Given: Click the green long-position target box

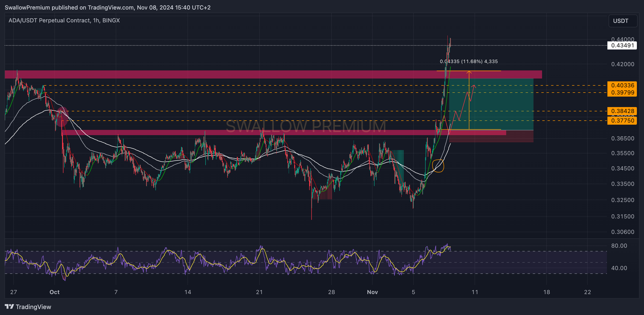Looking at the screenshot, I should pyautogui.click(x=491, y=104).
